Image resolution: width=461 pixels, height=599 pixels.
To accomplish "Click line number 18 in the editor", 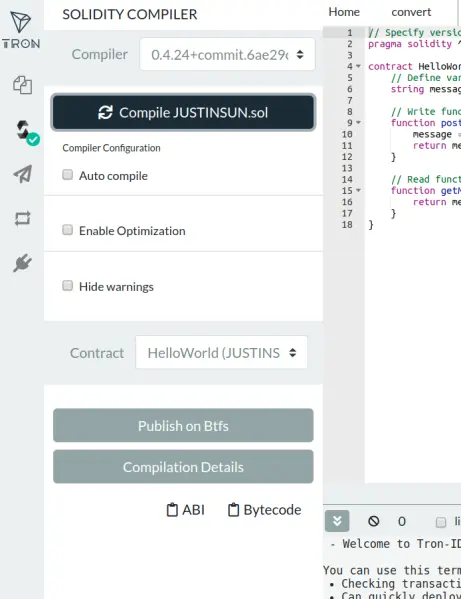I will [347, 225].
